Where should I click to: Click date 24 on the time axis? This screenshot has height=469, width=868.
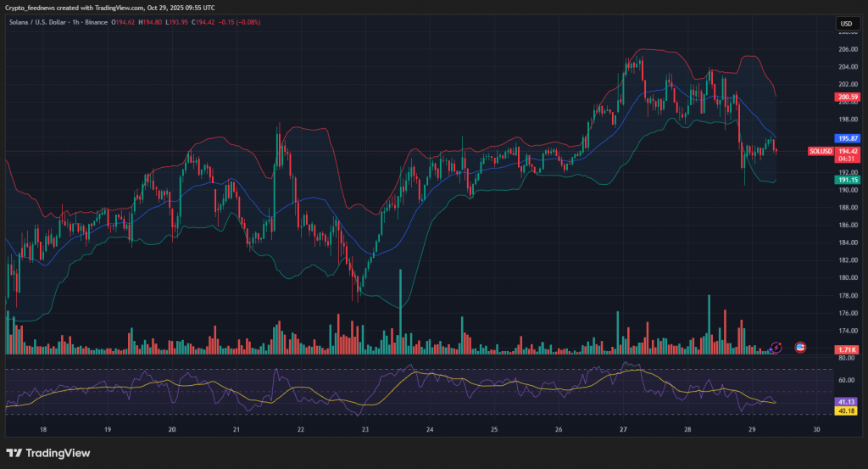430,430
